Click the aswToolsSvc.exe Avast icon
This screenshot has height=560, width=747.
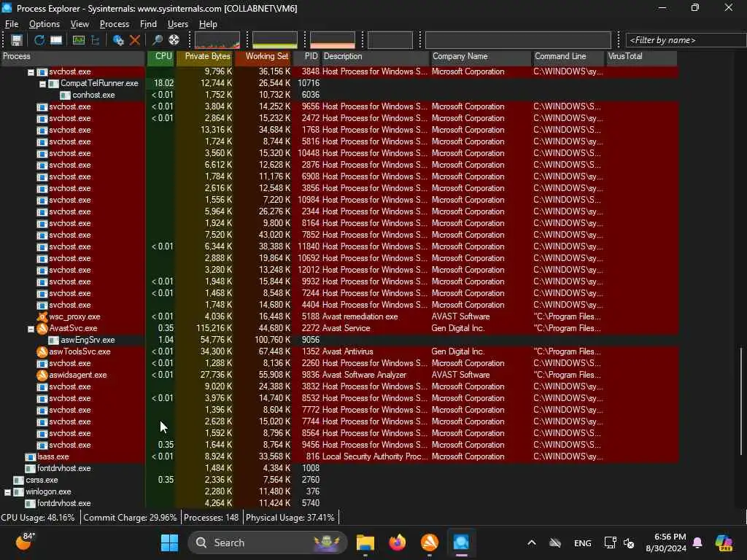pos(42,351)
